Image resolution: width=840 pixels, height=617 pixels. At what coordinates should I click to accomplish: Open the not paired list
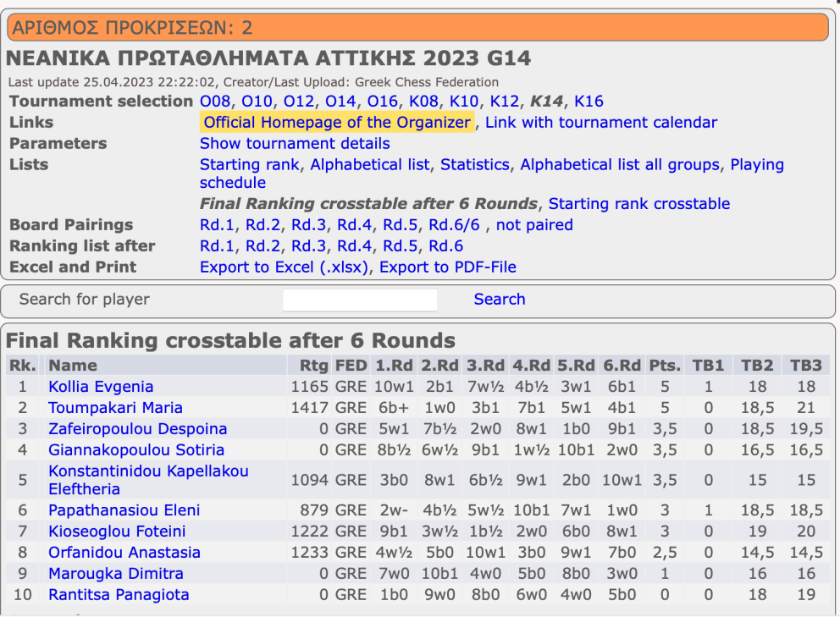coord(534,225)
